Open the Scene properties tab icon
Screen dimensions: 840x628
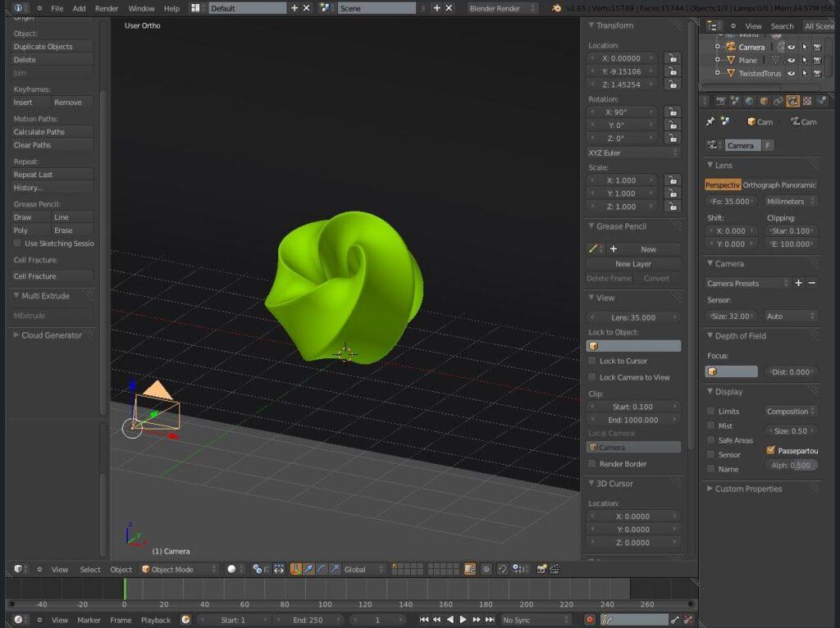(x=735, y=101)
